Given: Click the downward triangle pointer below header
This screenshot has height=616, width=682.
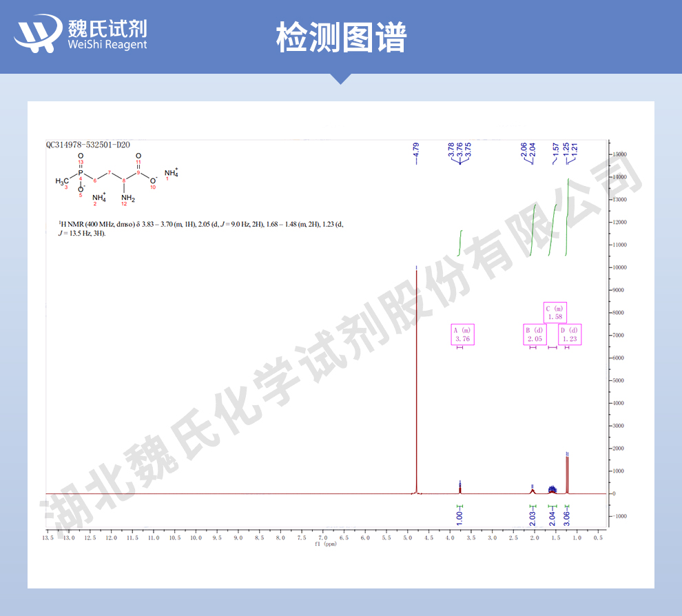Looking at the screenshot, I should point(340,79).
